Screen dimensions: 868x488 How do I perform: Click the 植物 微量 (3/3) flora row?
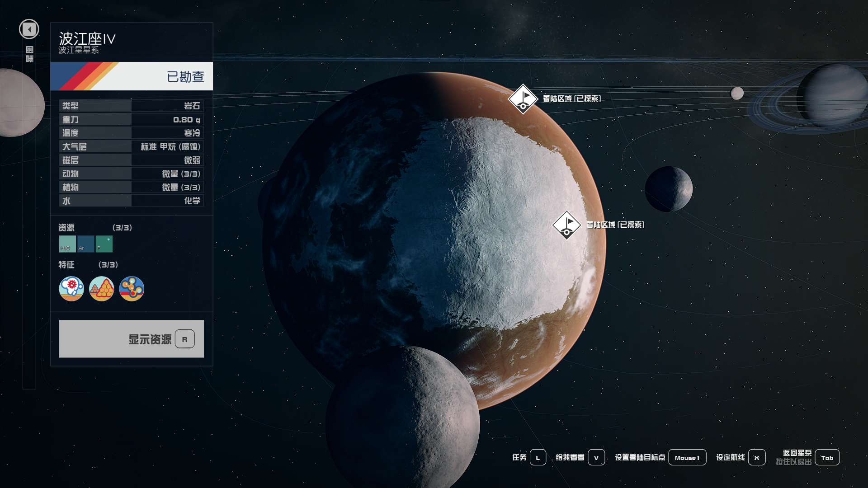[132, 187]
